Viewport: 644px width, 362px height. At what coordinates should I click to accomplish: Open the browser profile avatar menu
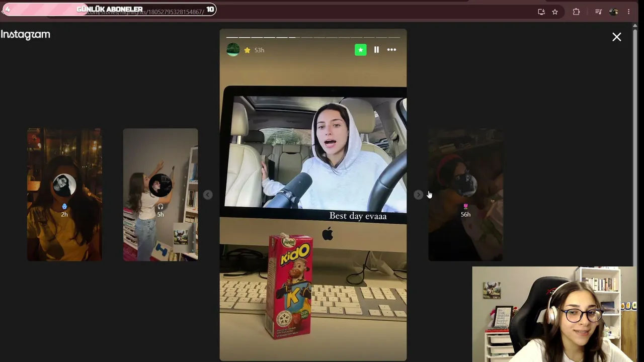pyautogui.click(x=613, y=12)
